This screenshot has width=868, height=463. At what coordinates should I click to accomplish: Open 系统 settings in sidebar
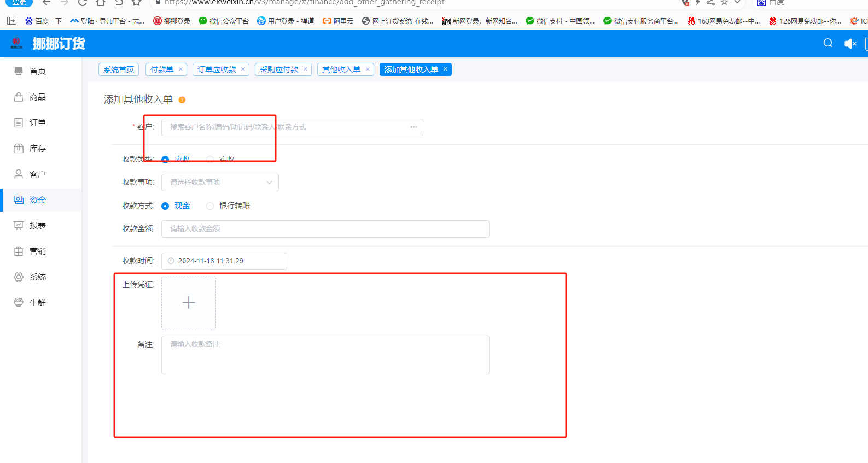pos(37,277)
